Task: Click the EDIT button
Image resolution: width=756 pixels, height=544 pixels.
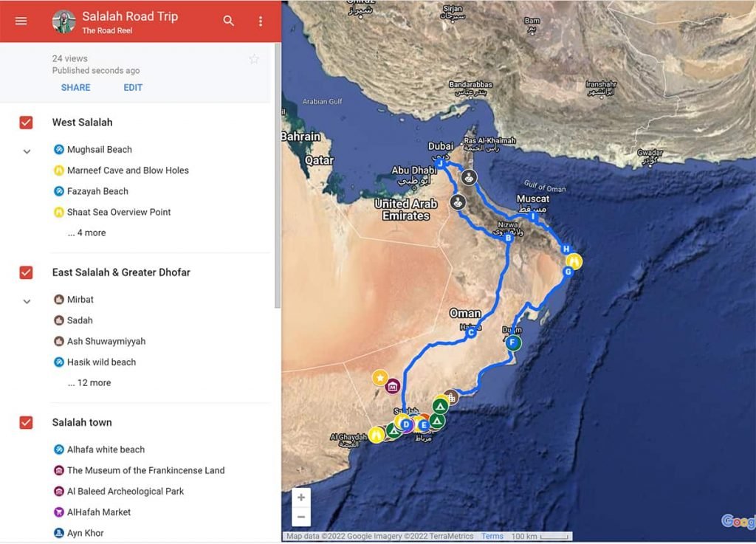Action: pos(133,87)
